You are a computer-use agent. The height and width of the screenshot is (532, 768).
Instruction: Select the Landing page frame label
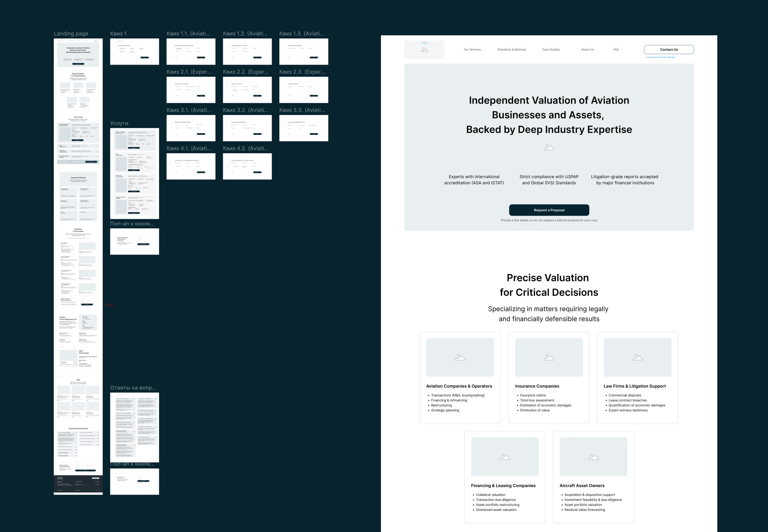pos(71,34)
